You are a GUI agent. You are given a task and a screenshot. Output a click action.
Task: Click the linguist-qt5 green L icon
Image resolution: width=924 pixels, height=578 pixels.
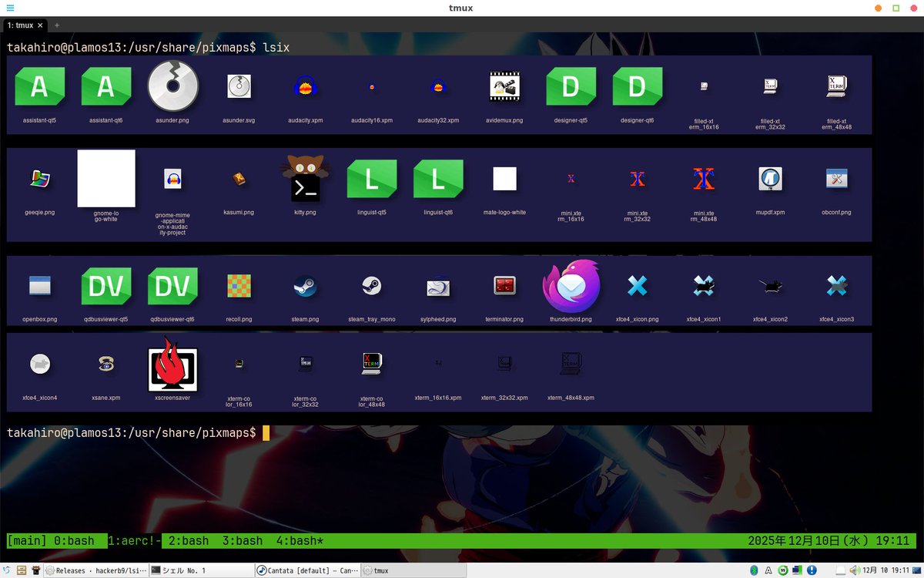point(372,180)
